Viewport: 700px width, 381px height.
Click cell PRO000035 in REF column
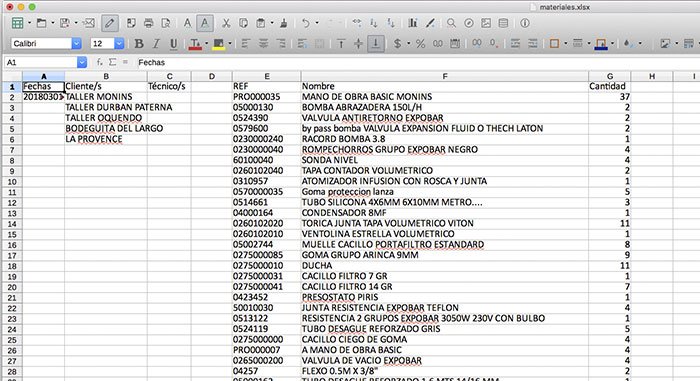267,97
